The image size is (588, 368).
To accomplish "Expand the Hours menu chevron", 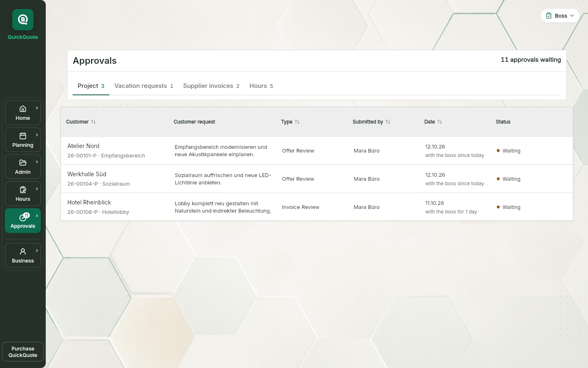I will (x=37, y=189).
